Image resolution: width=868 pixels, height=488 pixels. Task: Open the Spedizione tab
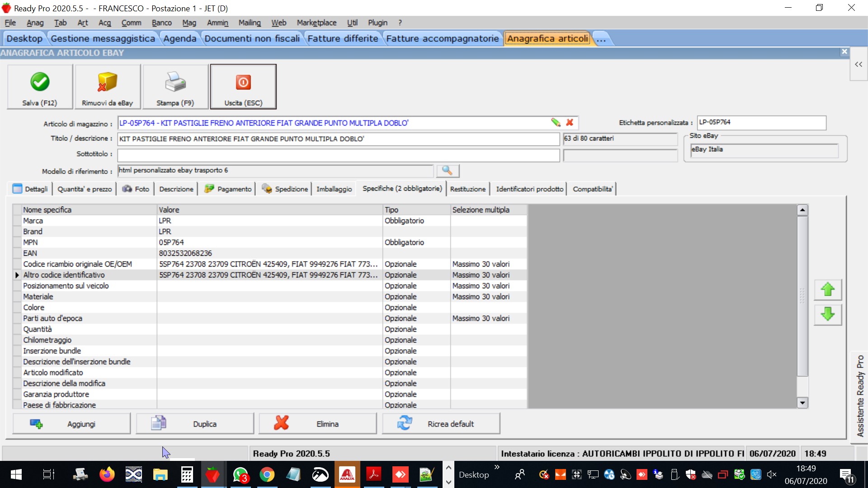click(285, 189)
